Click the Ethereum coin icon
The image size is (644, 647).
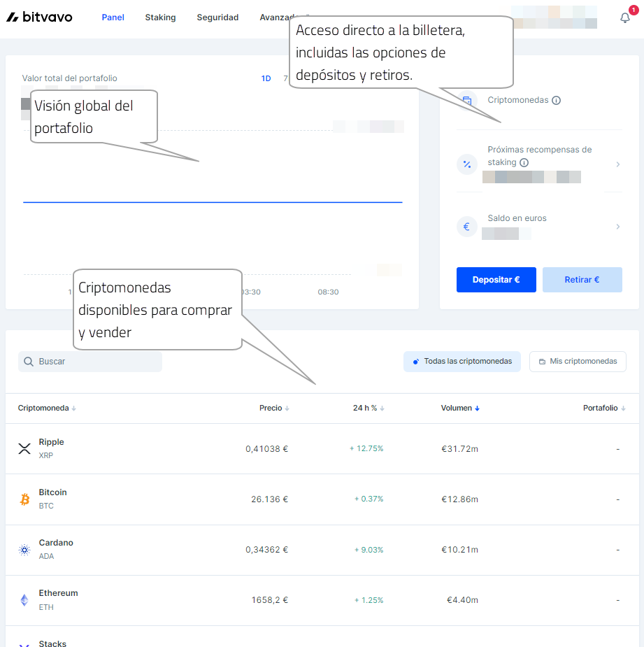click(24, 600)
